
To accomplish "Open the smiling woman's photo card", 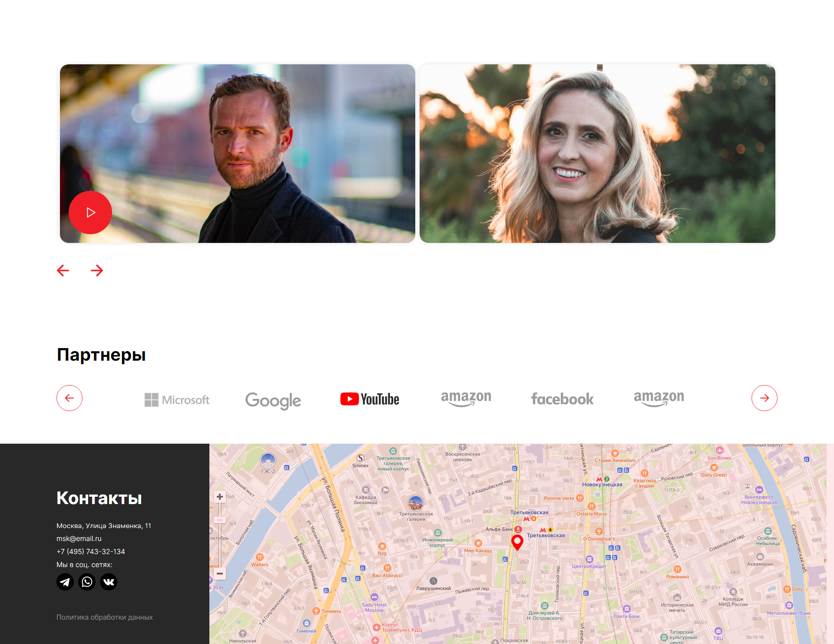I will point(597,153).
